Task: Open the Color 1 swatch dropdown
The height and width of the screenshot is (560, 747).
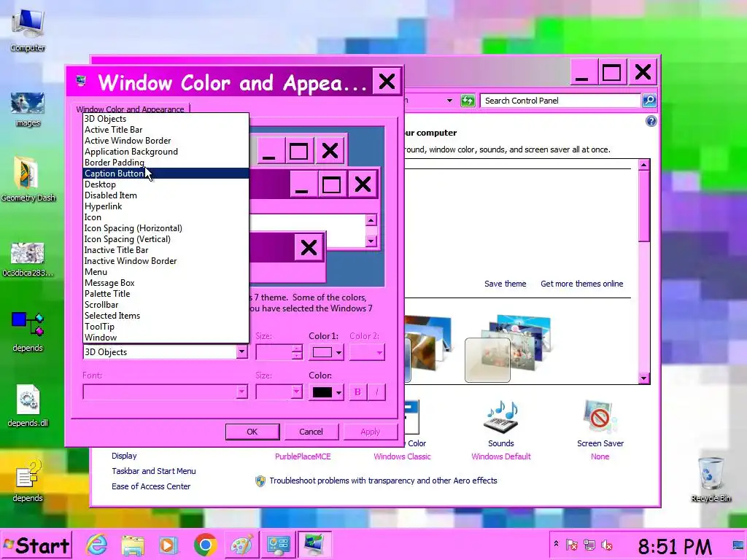Action: [326, 352]
